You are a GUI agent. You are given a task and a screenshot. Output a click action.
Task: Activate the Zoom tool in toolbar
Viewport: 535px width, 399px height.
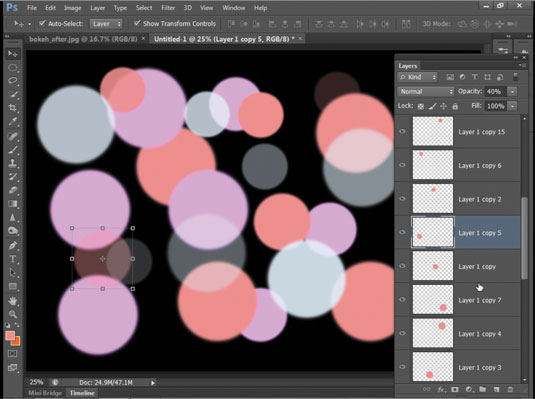(13, 314)
